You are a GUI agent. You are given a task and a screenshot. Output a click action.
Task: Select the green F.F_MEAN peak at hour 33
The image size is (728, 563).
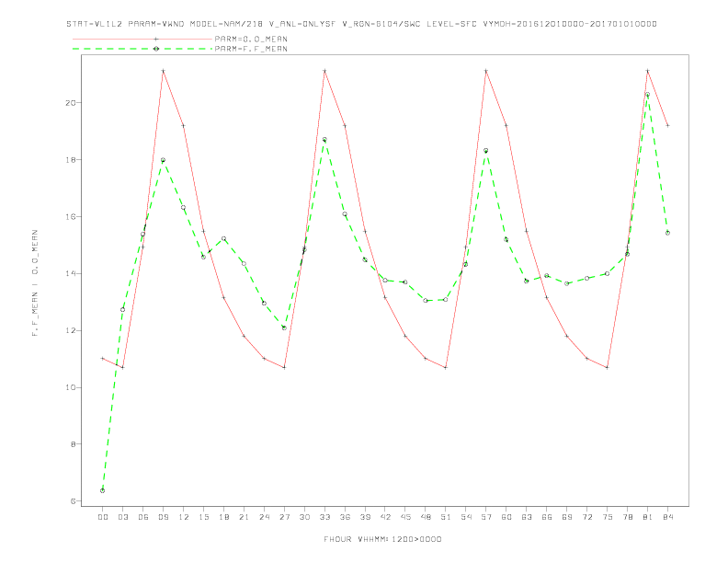(324, 139)
